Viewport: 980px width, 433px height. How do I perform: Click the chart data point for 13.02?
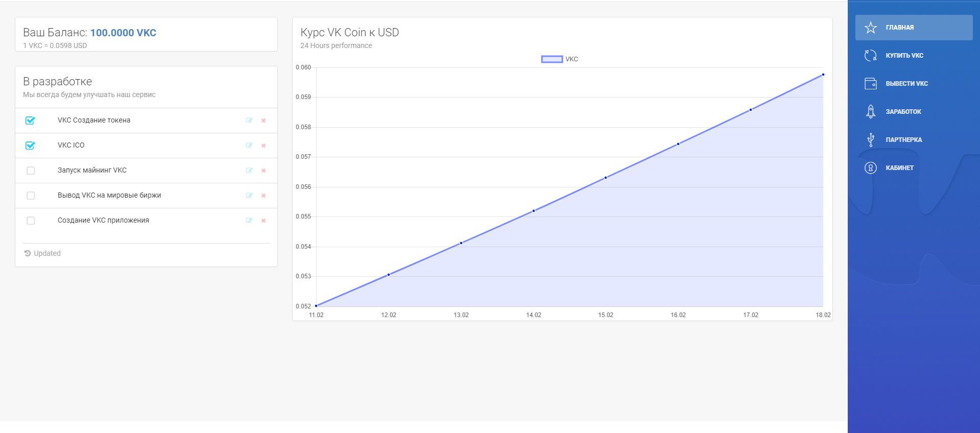(x=461, y=243)
